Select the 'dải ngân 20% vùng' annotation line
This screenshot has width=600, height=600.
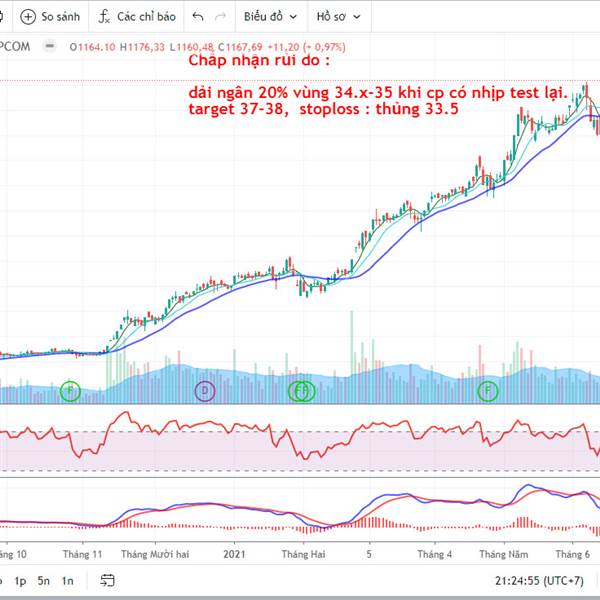pos(378,93)
